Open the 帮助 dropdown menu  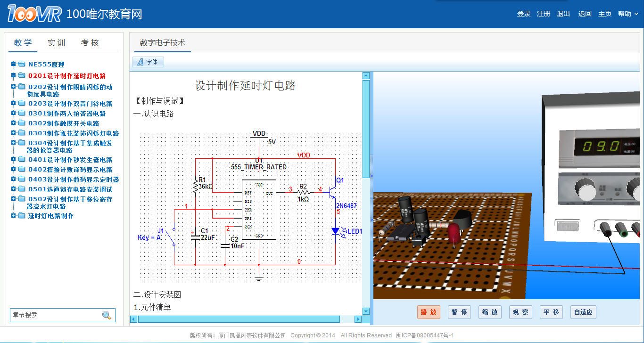[x=628, y=14]
